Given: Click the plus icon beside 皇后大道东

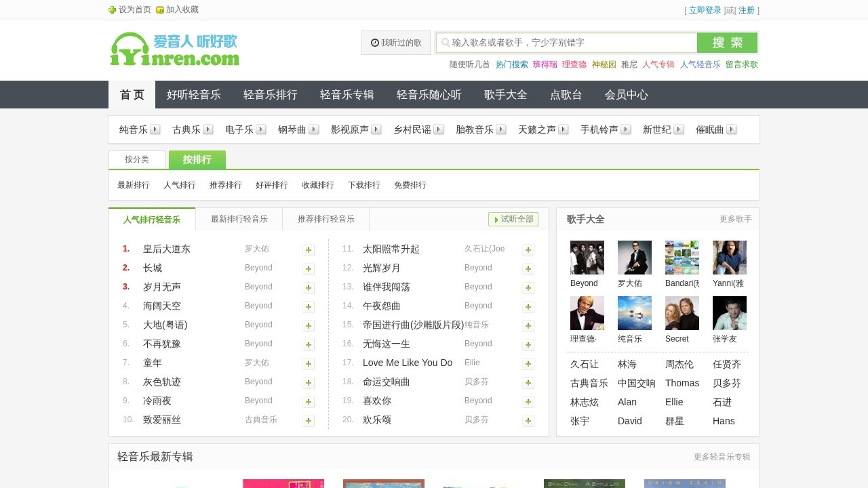Looking at the screenshot, I should [309, 250].
